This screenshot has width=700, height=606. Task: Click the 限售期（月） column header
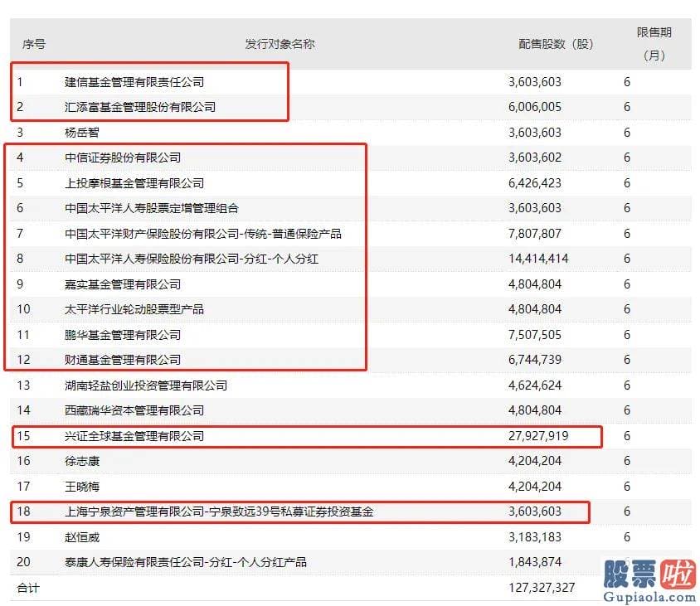pyautogui.click(x=654, y=44)
